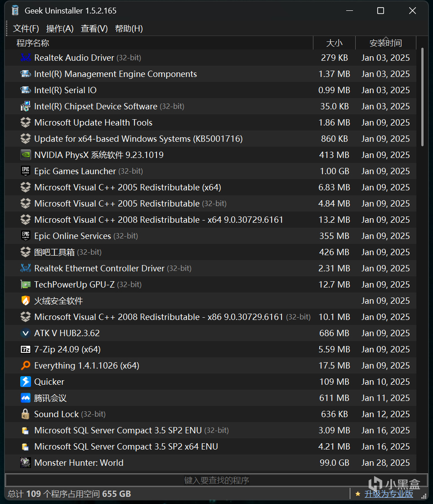This screenshot has width=433, height=504.
Task: Click the TechPowerUp GPU-Z icon
Action: click(26, 284)
